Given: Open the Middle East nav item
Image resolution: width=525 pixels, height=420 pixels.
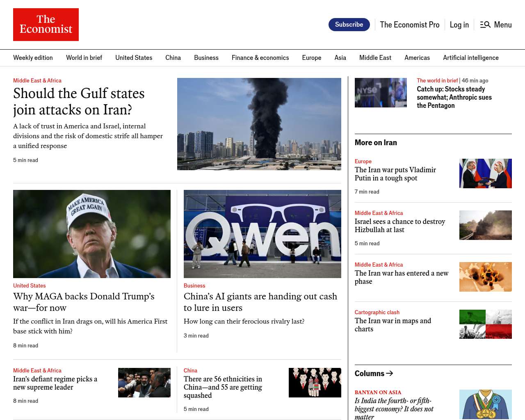Looking at the screenshot, I should (x=375, y=58).
